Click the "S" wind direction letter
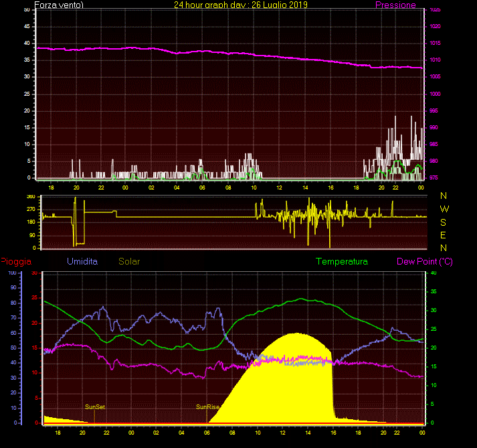 tap(444, 222)
